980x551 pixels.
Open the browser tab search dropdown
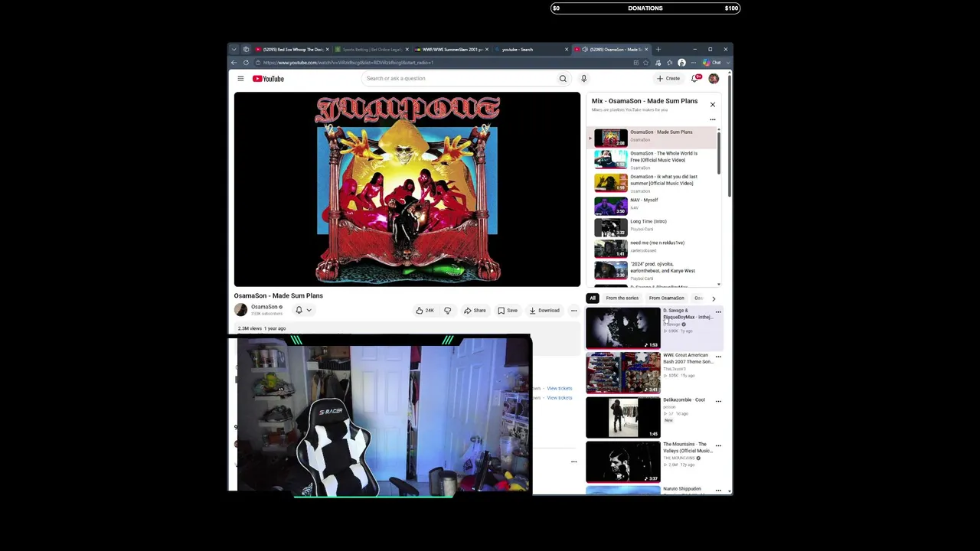point(234,49)
